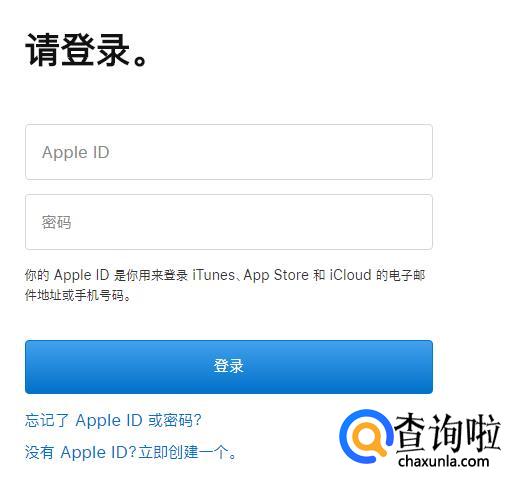Select the 密码 placeholder text
The image size is (513, 492).
click(56, 222)
